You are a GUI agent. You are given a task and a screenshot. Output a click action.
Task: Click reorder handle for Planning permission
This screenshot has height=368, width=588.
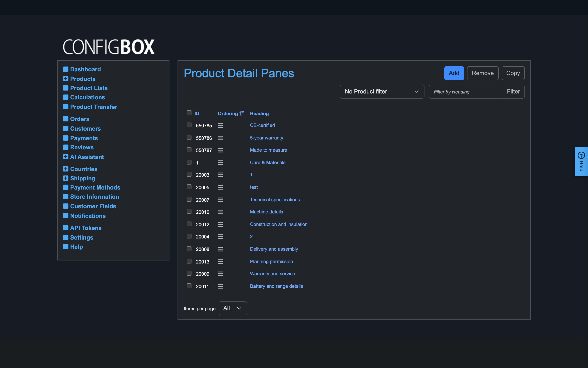(x=220, y=262)
